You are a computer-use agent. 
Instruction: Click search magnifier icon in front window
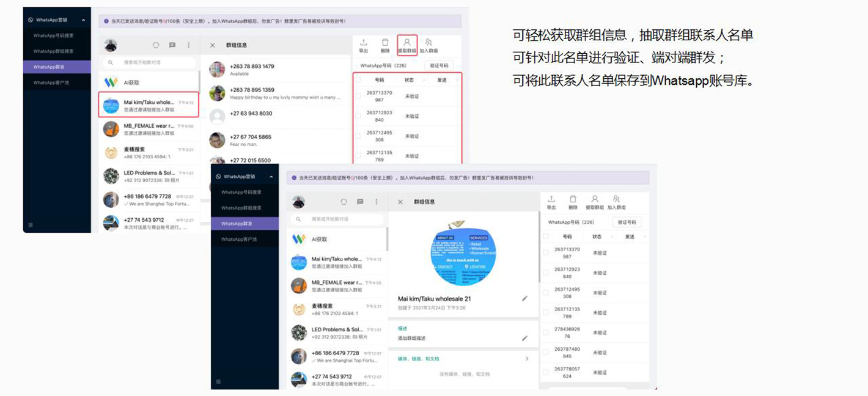click(298, 219)
